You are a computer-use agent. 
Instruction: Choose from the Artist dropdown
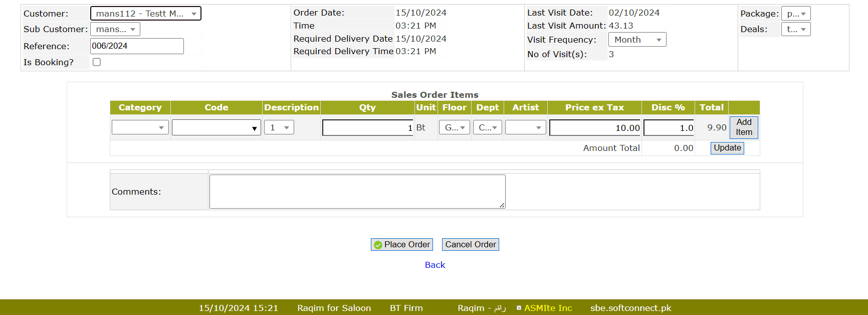point(525,128)
